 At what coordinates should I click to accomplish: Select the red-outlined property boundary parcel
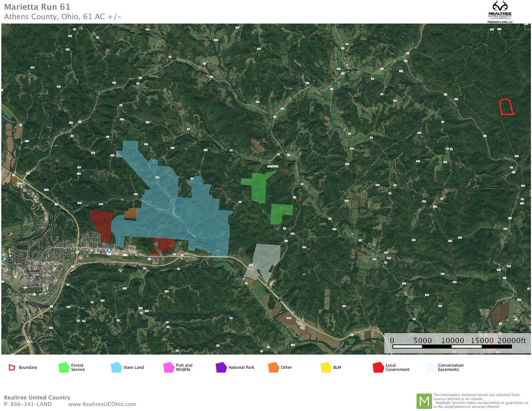pyautogui.click(x=506, y=107)
